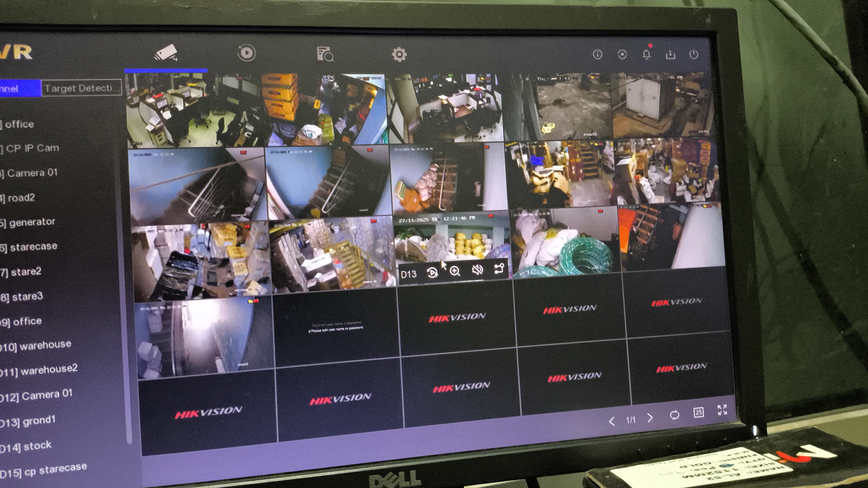Click the D13 digital zoom icon

click(455, 271)
